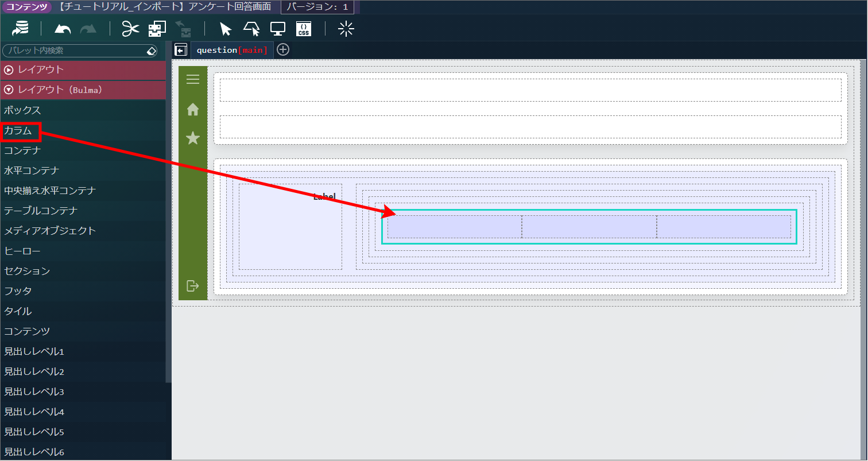Viewport: 868px width, 461px height.
Task: Click the save-to-database icon
Action: point(21,29)
